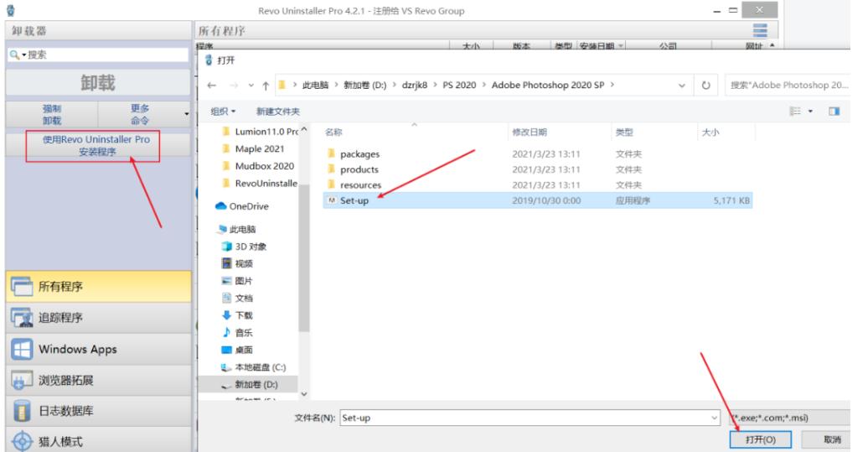Image resolution: width=868 pixels, height=452 pixels.
Task: Focus the 搜索 Adobe Photoshop search box
Action: click(788, 85)
